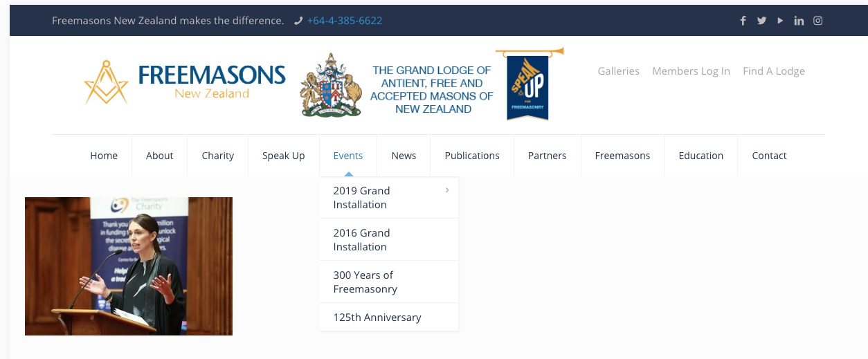
Task: Click the Grand Lodge of Antient heading
Action: (x=432, y=89)
